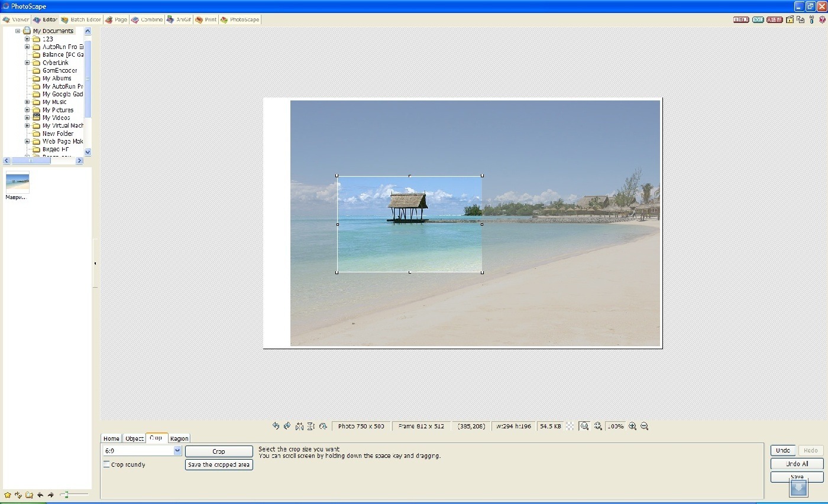The width and height of the screenshot is (828, 504).
Task: Select the GomEncoder folder
Action: point(60,70)
